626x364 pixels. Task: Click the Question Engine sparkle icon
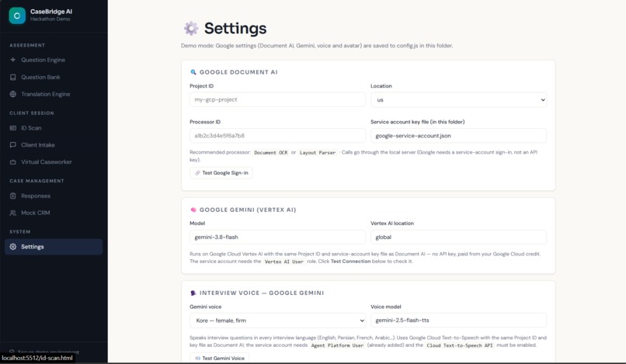click(12, 60)
